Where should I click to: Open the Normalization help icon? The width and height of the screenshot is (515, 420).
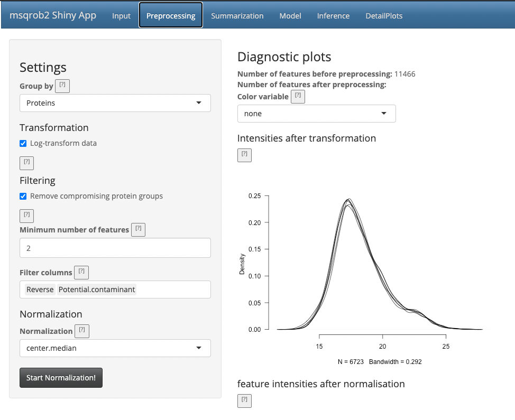point(82,331)
